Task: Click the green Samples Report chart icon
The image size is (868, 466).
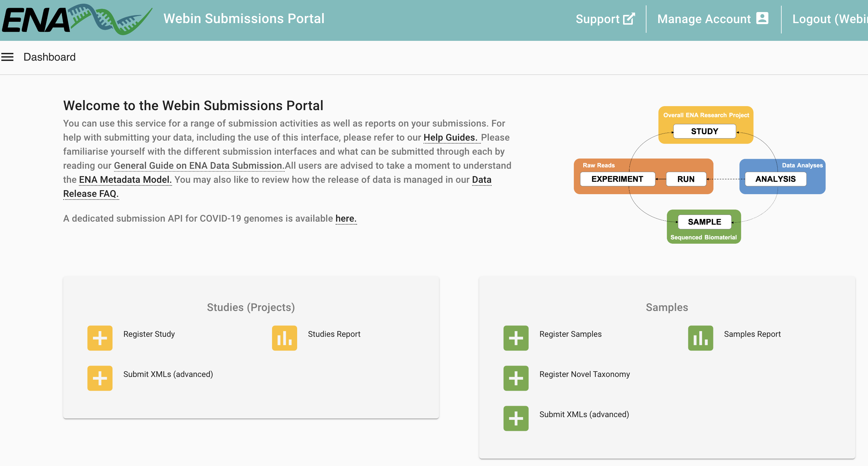Action: (701, 338)
